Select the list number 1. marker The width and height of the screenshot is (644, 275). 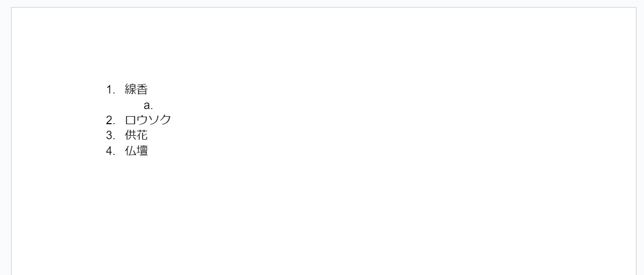tap(111, 90)
